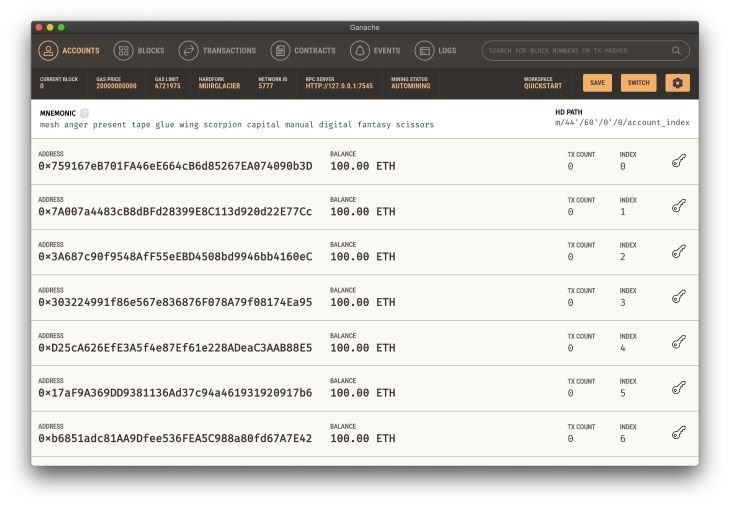Screen dimensions: 730x507
Task: Click key icon for account index 6
Action: coord(678,432)
